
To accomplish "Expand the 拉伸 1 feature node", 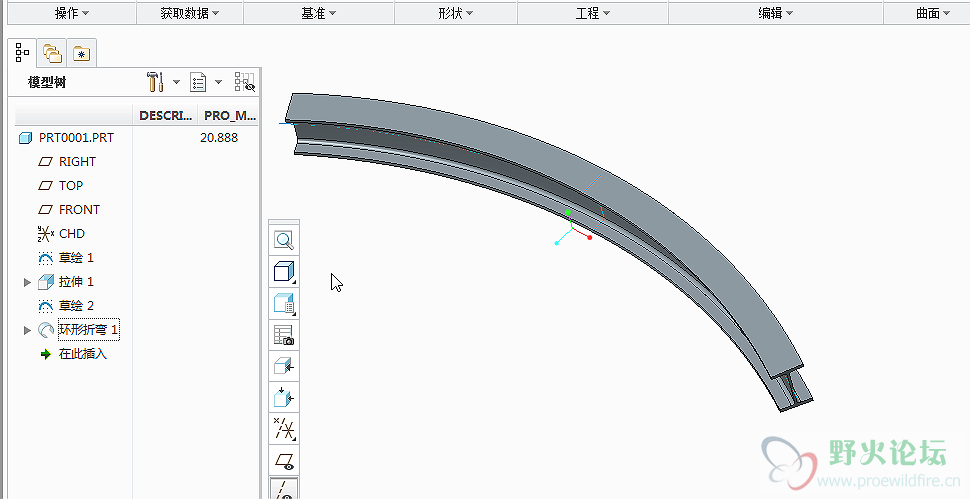I will tap(27, 282).
